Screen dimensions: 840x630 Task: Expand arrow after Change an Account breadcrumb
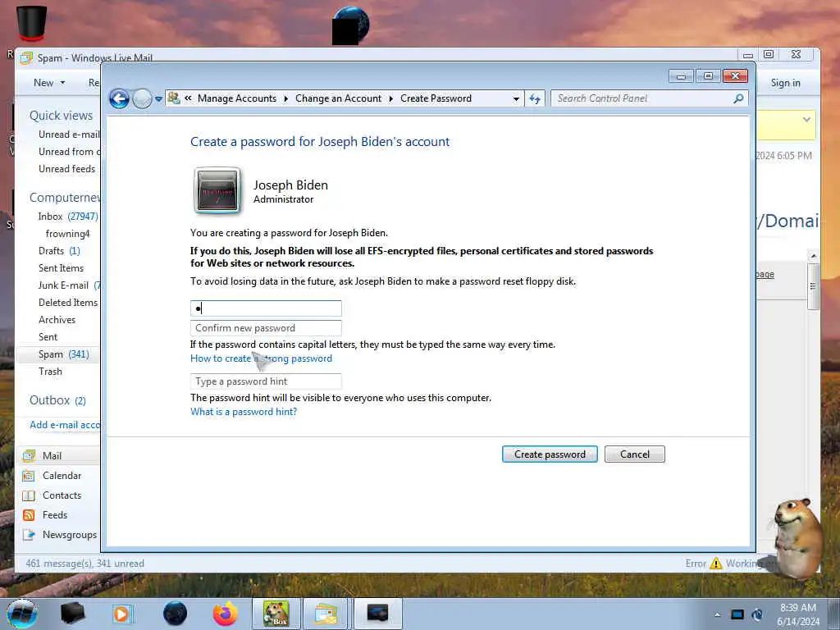[390, 98]
